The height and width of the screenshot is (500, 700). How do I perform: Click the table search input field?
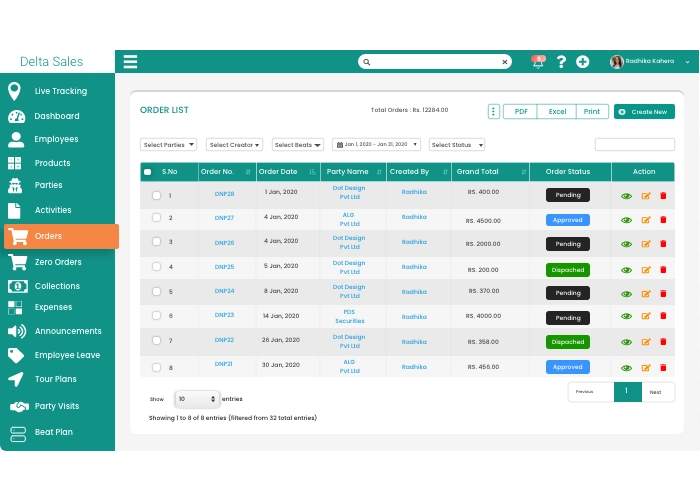[x=634, y=145]
